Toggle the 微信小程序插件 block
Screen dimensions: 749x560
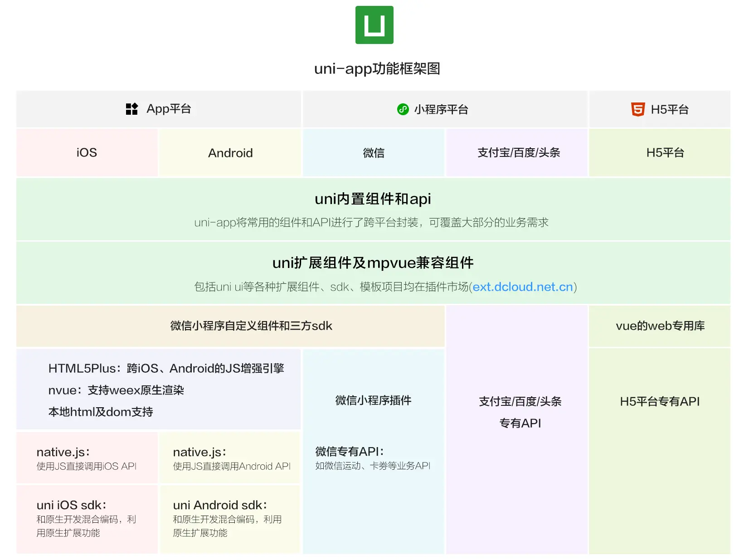coord(373,400)
